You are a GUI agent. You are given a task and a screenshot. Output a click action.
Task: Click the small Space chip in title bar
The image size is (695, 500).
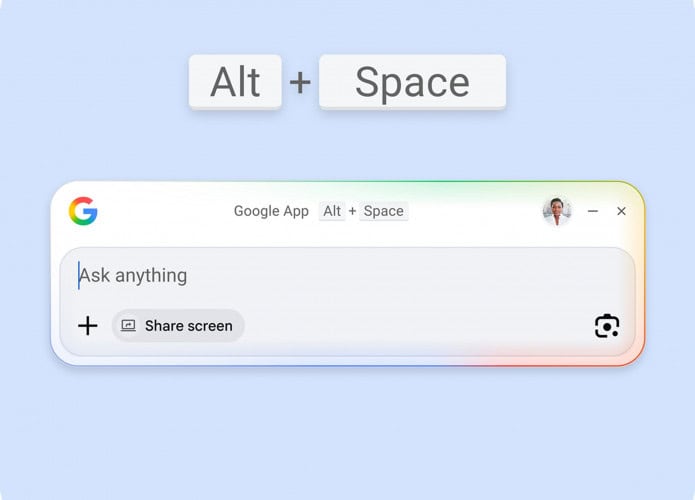click(x=383, y=211)
